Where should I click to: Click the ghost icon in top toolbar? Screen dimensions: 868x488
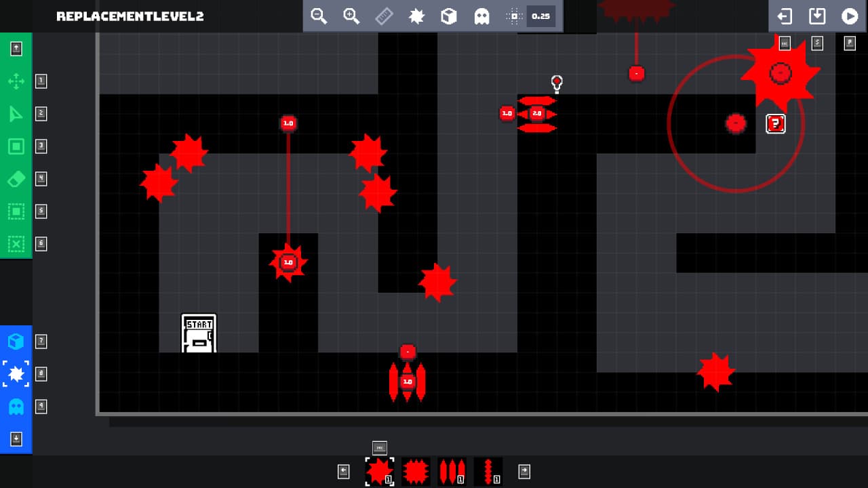481,16
